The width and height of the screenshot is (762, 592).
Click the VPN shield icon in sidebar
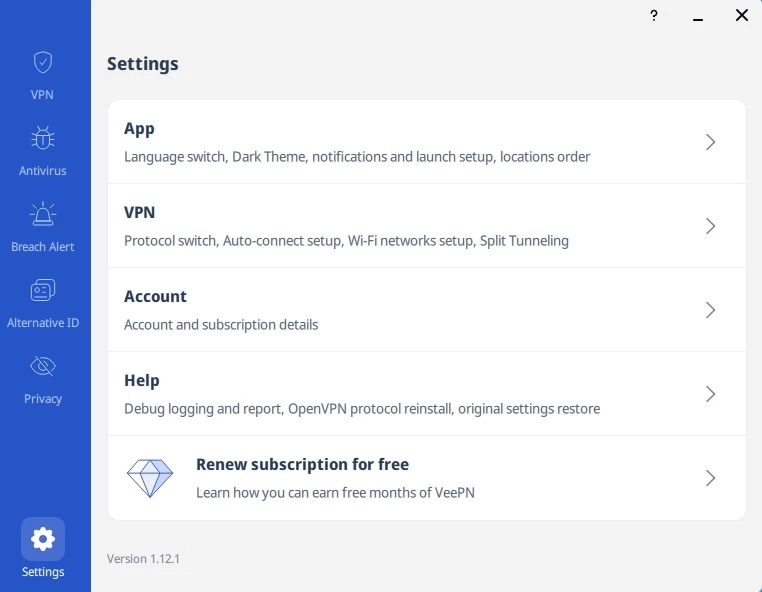point(43,63)
